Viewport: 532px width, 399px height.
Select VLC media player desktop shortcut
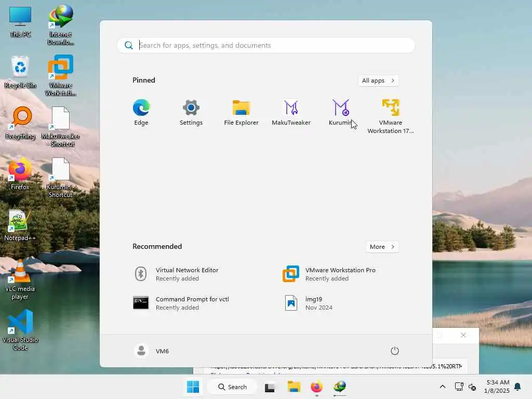[x=20, y=280]
